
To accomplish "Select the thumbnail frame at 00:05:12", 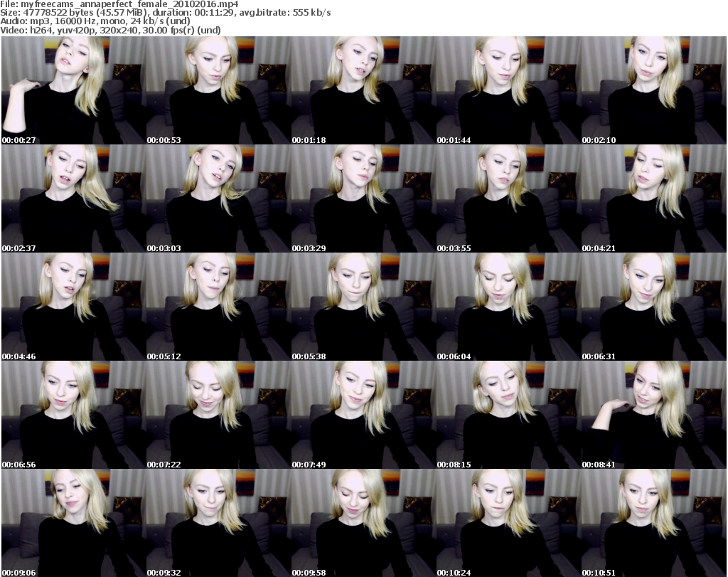I will 219,307.
